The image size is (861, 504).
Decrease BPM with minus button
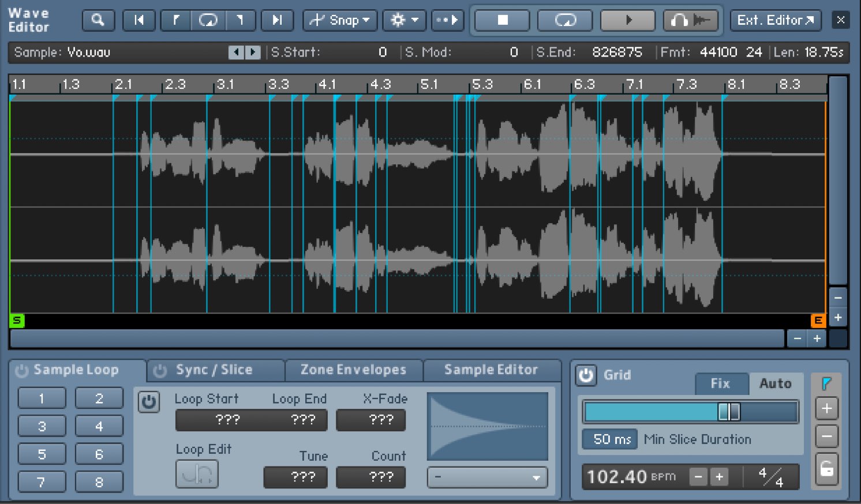[698, 477]
